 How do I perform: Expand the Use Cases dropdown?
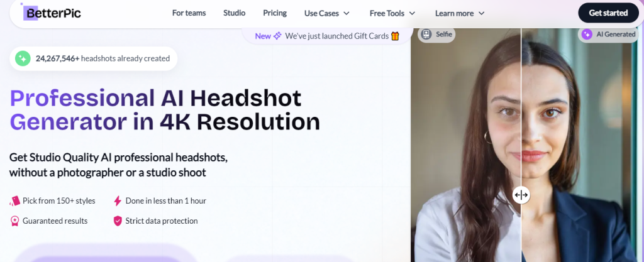pyautogui.click(x=327, y=13)
